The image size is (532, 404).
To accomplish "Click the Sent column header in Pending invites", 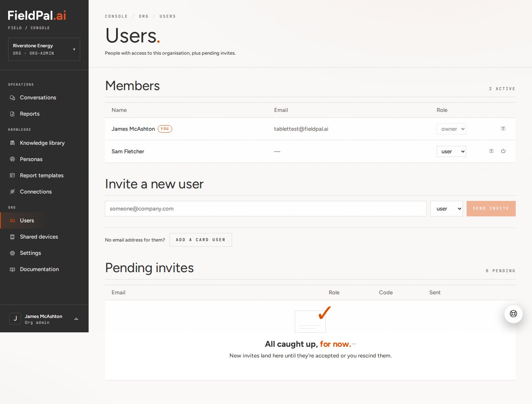I will coord(435,292).
